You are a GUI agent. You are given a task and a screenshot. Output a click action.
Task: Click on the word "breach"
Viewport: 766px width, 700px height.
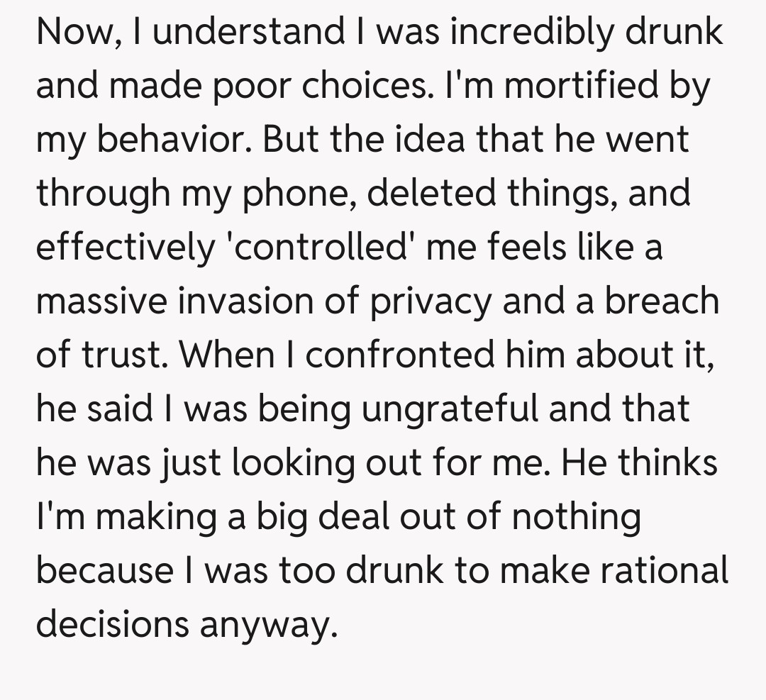661,300
